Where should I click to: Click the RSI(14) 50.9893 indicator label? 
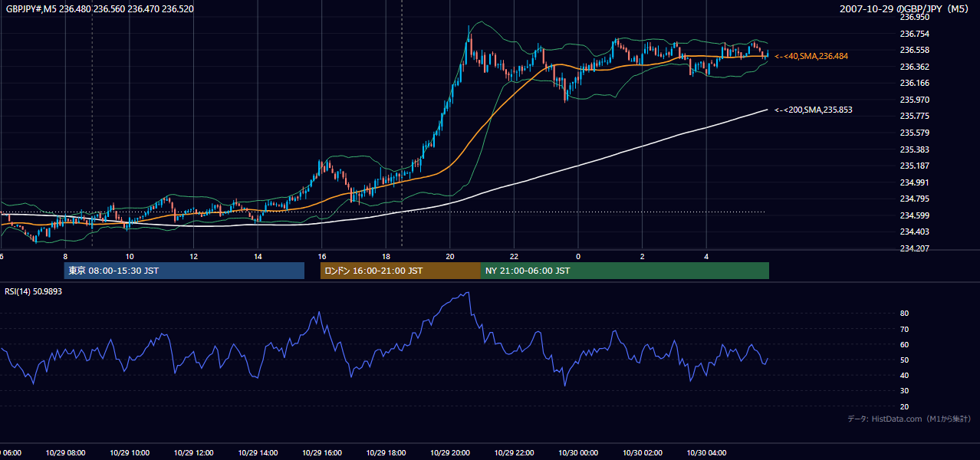(32, 291)
